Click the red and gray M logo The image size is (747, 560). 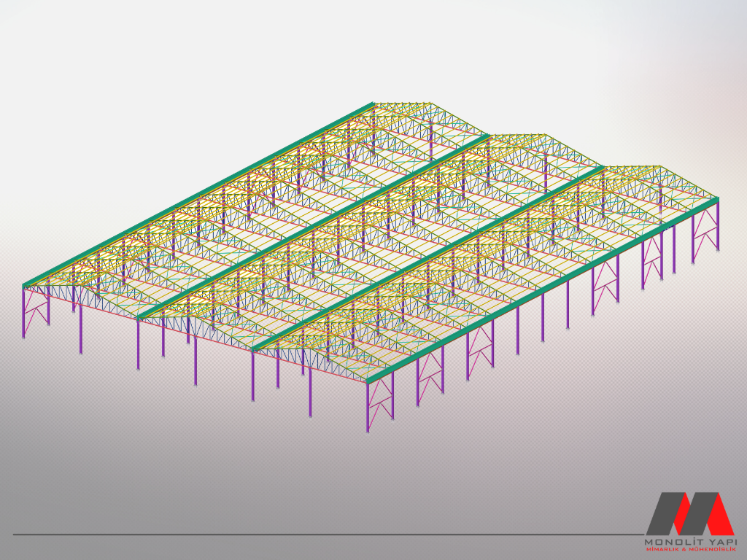[x=689, y=513]
